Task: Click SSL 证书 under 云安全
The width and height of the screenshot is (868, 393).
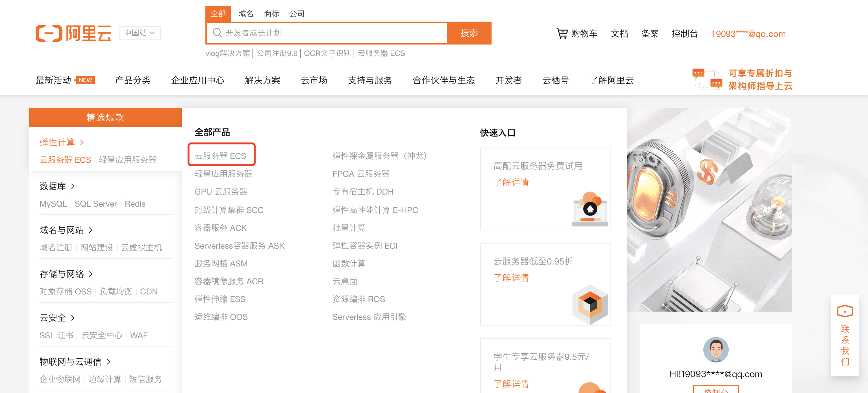Action: coord(56,335)
